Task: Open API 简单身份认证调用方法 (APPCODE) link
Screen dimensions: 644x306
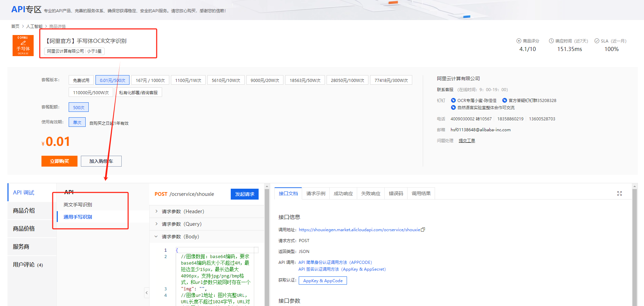Action: 335,262
